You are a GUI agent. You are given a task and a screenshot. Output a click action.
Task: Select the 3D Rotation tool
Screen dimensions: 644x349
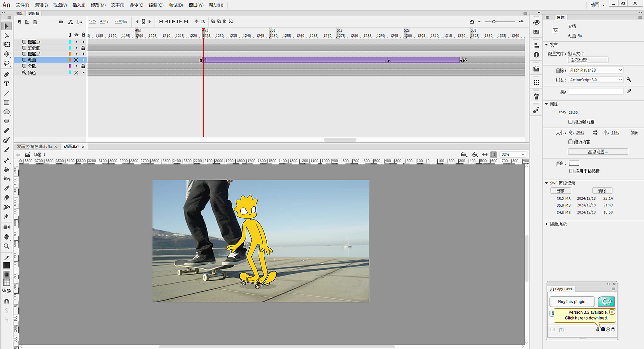(7, 54)
